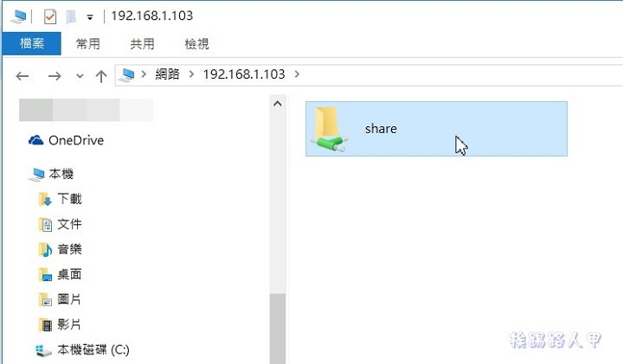Image resolution: width=623 pixels, height=364 pixels.
Task: Expand chevron after 網路 in address bar
Action: coord(191,73)
